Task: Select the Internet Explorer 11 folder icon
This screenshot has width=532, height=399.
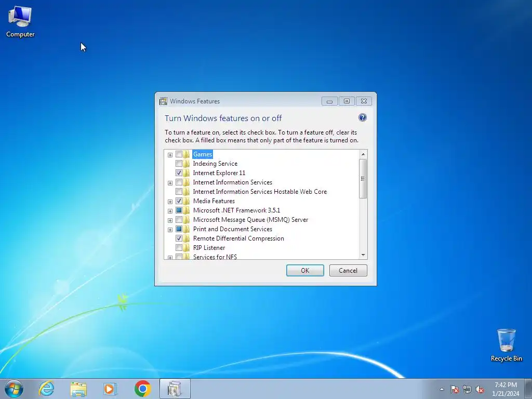Action: click(x=187, y=173)
